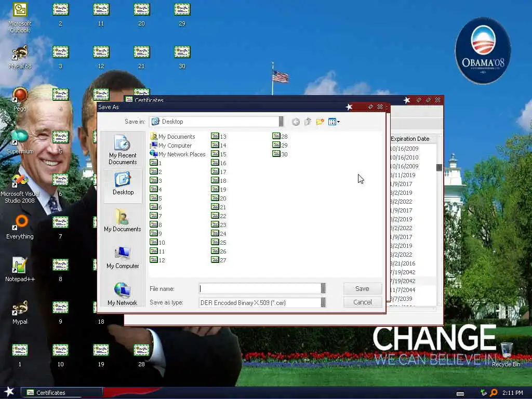Go back to last folder visited

(296, 122)
